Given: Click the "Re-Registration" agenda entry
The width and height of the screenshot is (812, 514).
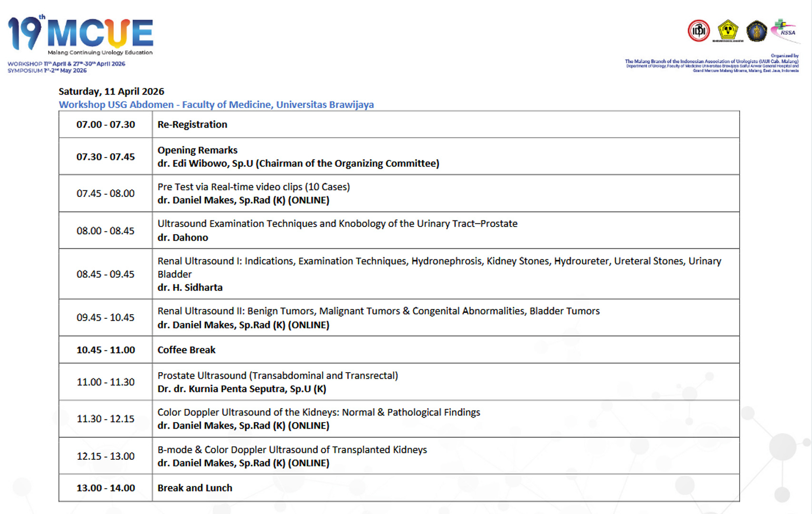Looking at the screenshot, I should tap(192, 125).
